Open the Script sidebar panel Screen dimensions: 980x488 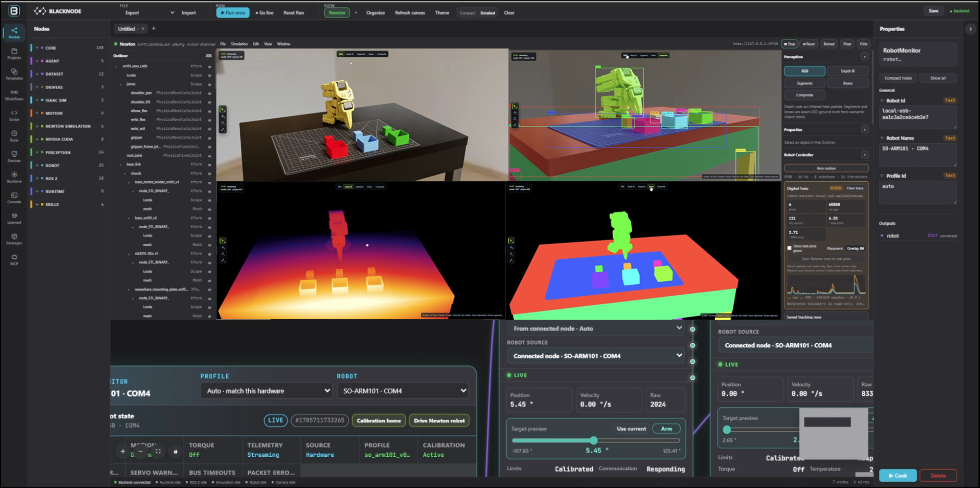14,115
